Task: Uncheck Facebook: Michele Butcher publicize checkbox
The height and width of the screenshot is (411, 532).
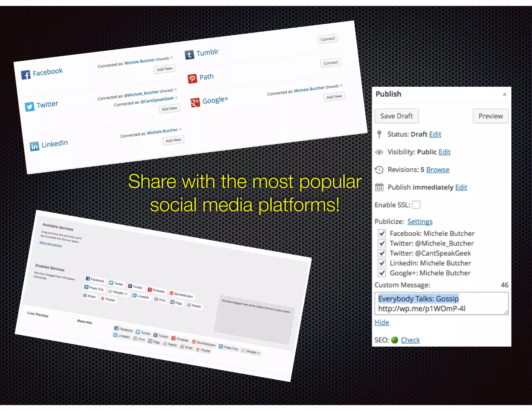Action: click(x=382, y=233)
